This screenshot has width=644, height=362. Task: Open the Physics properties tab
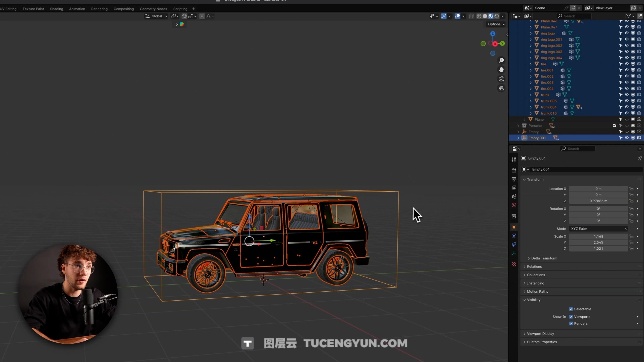coord(514,236)
